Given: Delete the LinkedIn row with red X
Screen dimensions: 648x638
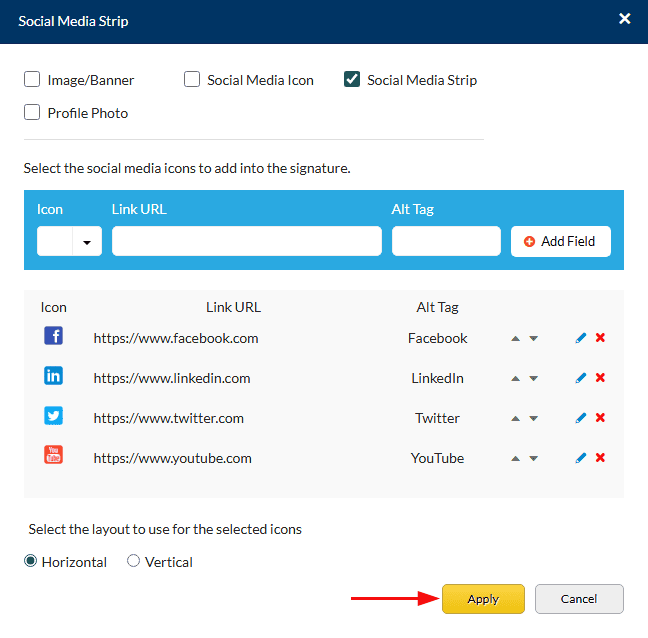Looking at the screenshot, I should coord(600,378).
